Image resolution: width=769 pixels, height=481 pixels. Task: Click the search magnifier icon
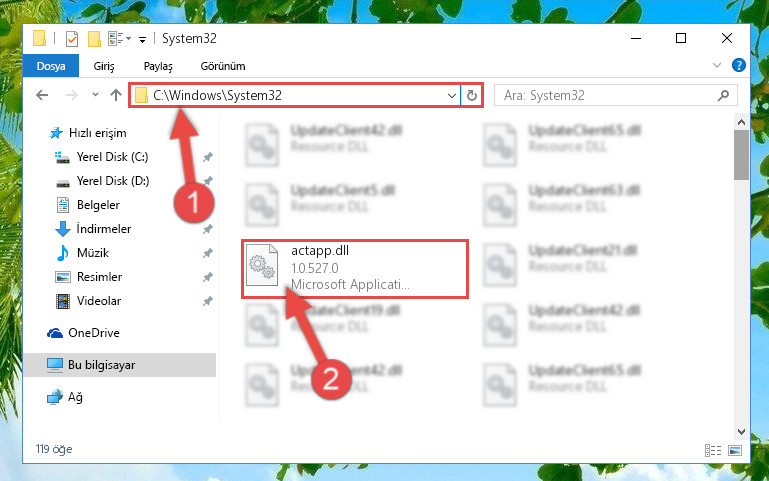tap(723, 95)
